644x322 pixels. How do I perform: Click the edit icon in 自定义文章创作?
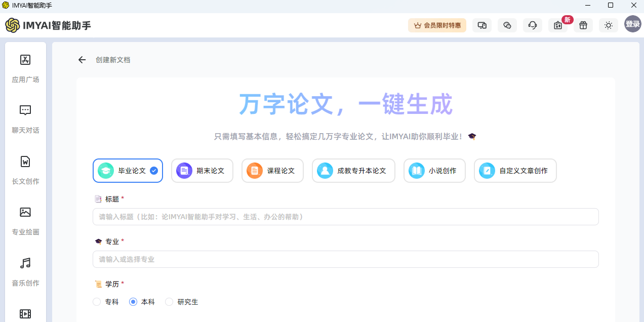pos(487,171)
